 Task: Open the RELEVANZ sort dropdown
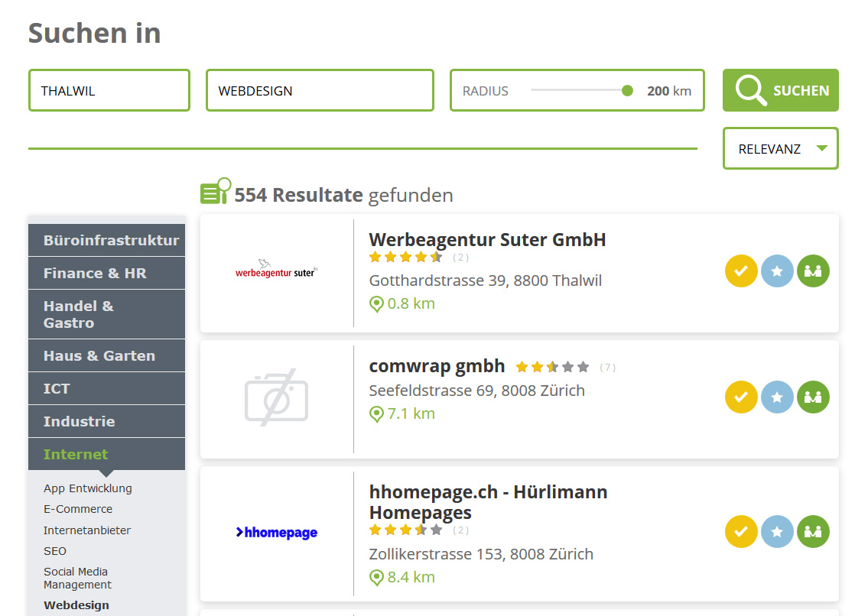point(781,148)
